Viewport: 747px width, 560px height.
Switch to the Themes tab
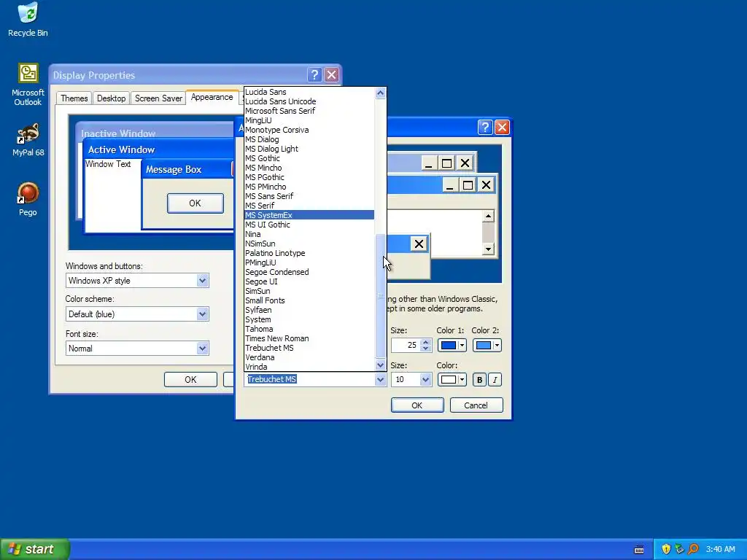[x=74, y=98]
